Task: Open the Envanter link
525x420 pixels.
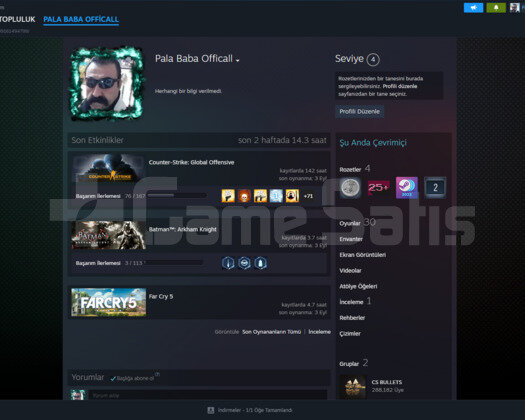Action: [x=351, y=239]
